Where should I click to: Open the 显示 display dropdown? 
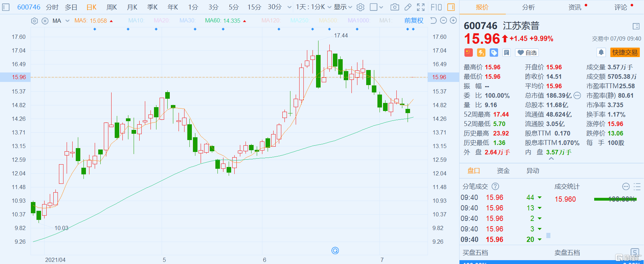tap(343, 7)
